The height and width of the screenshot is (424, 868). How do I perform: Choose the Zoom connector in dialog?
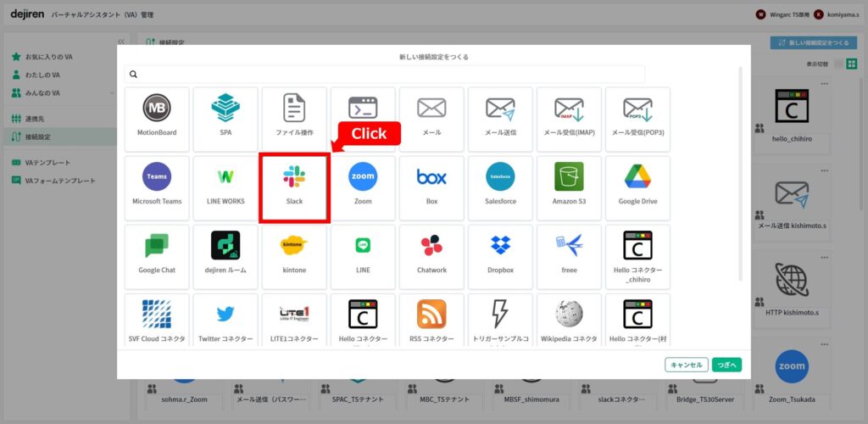pyautogui.click(x=363, y=188)
